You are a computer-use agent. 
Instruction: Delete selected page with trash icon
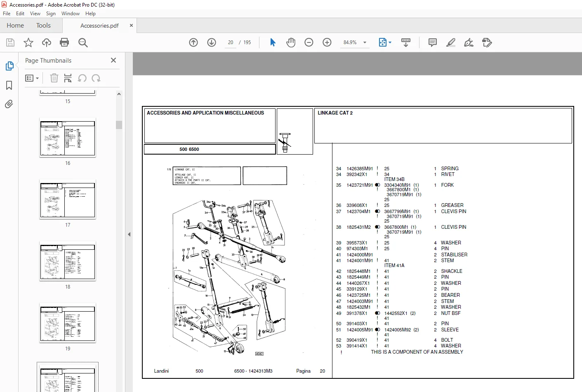(54, 78)
